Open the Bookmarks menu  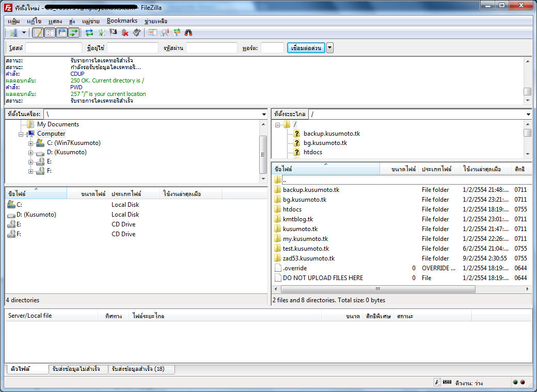122,21
